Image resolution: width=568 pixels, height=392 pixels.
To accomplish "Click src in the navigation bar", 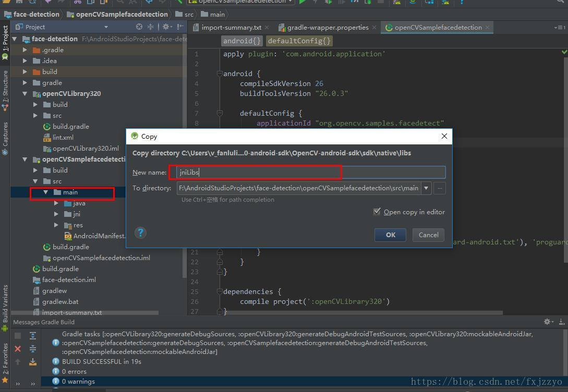I will coord(185,15).
